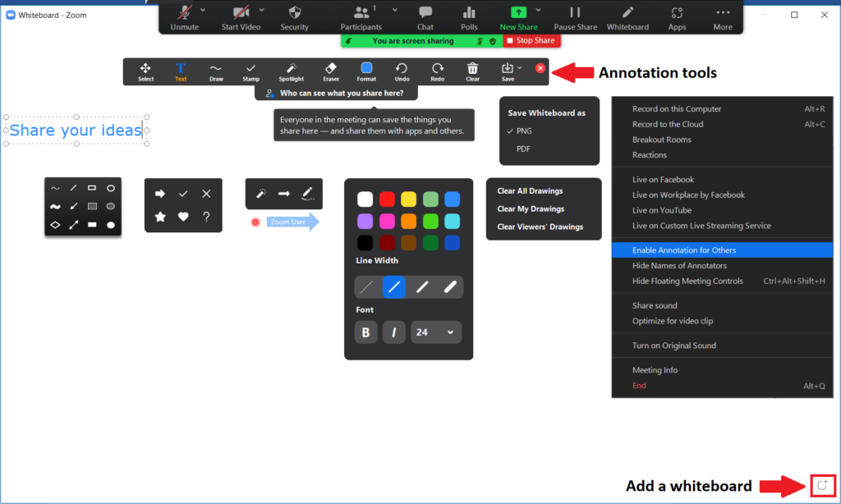Open the Participants panel
The height and width of the screenshot is (504, 841).
(361, 18)
